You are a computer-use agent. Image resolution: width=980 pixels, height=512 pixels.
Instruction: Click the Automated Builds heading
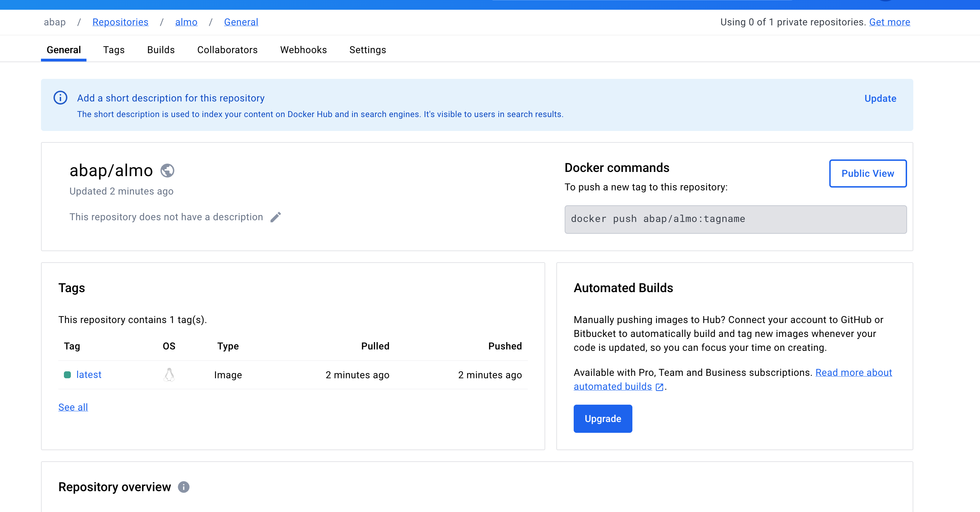tap(623, 288)
